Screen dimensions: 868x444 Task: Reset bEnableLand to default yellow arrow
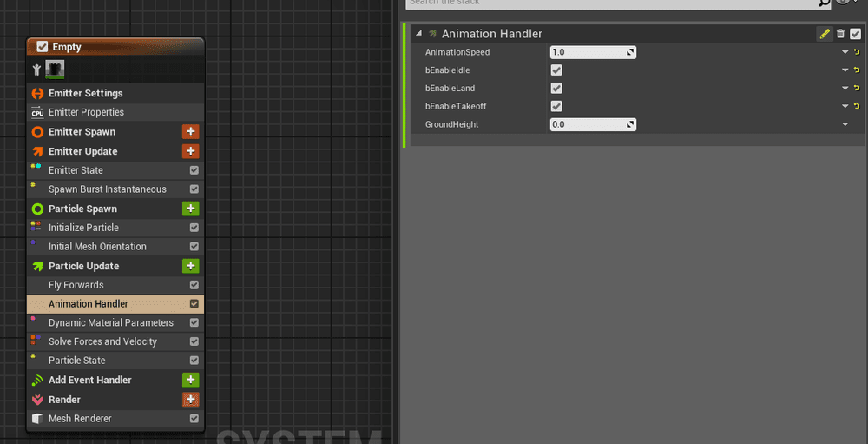(857, 88)
